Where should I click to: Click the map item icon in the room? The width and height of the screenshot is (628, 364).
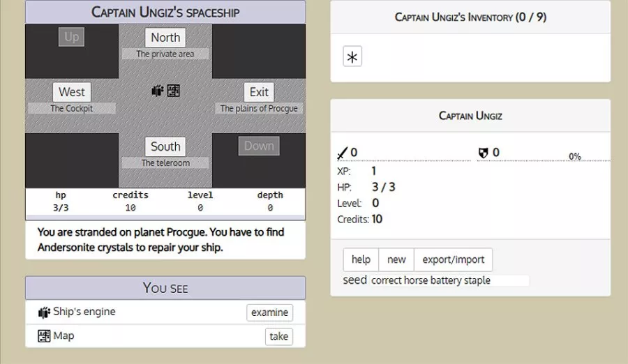(174, 91)
